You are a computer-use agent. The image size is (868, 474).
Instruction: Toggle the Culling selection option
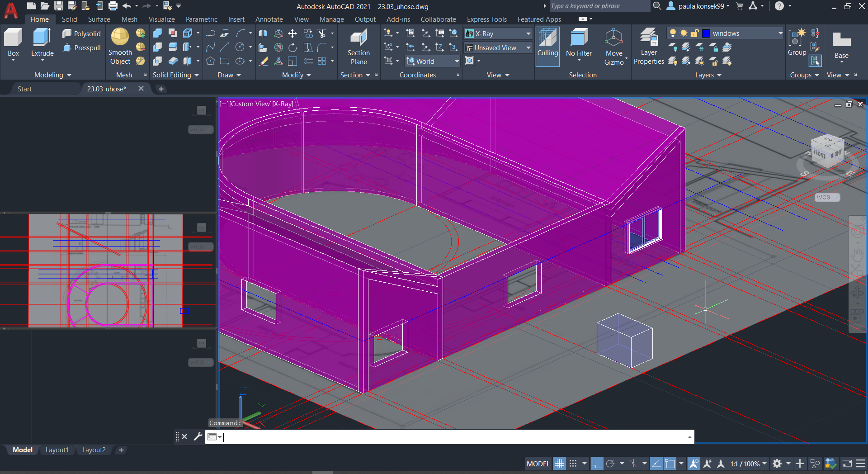click(x=547, y=47)
